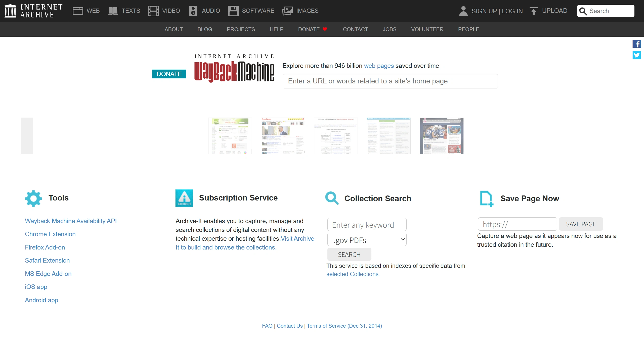Open the Facebook share icon
Viewport: 644px width, 351px height.
[636, 44]
